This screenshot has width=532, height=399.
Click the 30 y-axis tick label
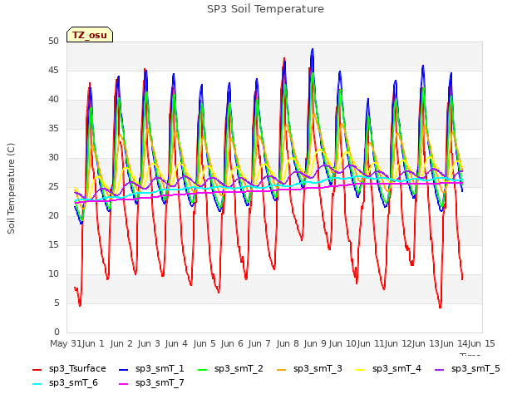pyautogui.click(x=54, y=158)
